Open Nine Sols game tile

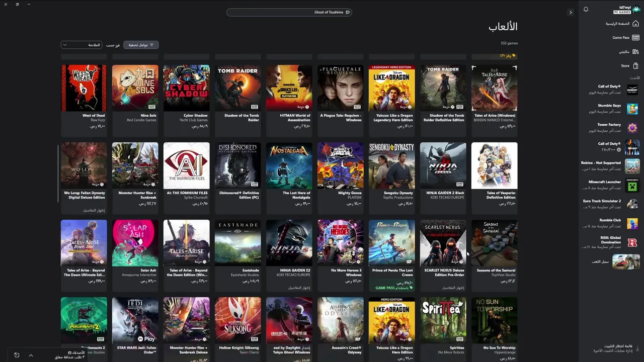pos(135,100)
